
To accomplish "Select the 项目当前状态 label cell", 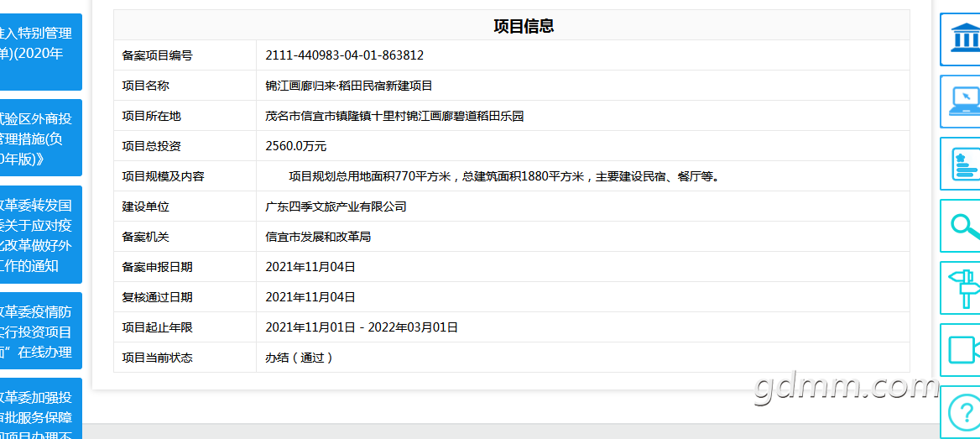I will [185, 358].
